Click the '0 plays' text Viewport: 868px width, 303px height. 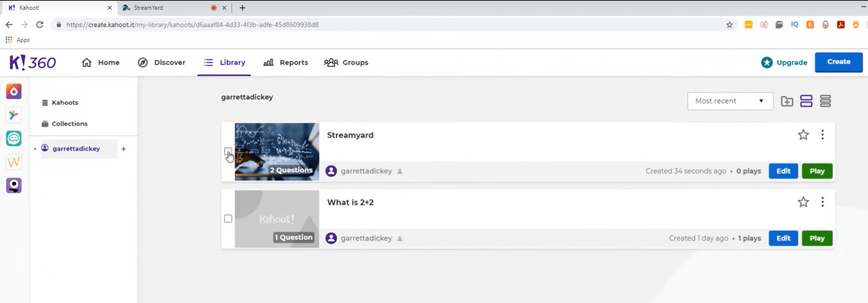(x=749, y=171)
